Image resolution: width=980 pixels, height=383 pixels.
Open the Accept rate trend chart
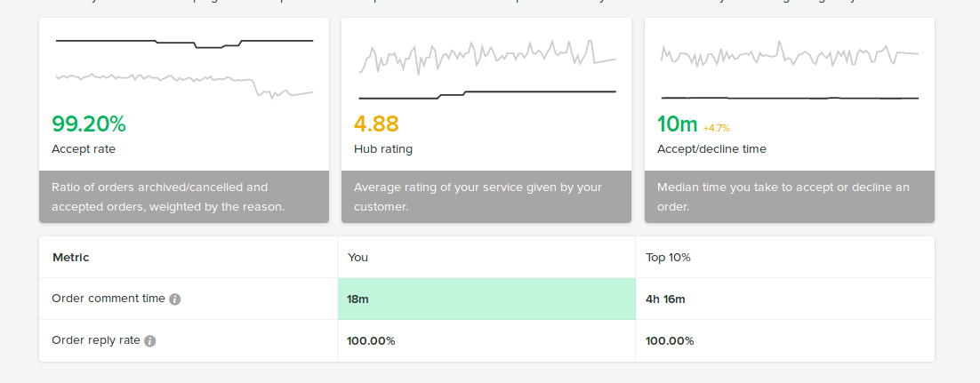[x=184, y=67]
